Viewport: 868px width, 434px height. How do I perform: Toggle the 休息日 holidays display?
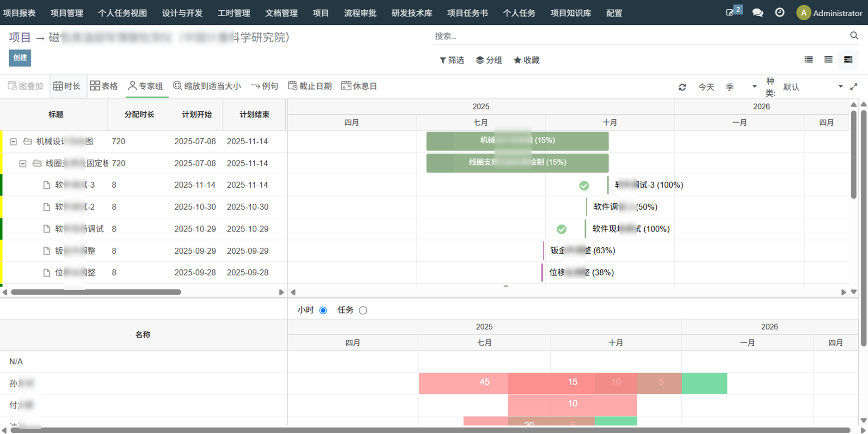tap(359, 86)
